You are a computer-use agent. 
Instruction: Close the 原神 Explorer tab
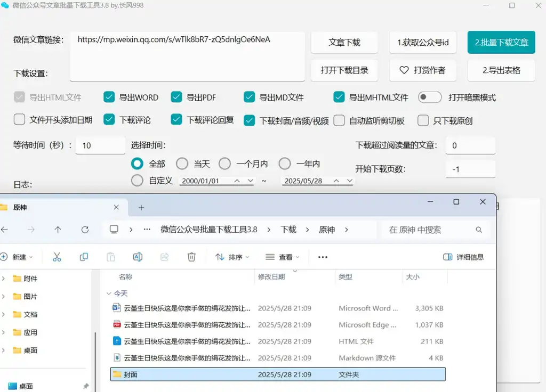[x=116, y=207]
